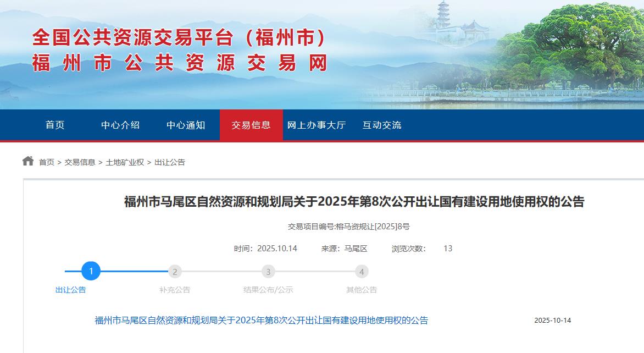
Task: Switch to 结果公布/公示 step label
Action: coord(268,290)
